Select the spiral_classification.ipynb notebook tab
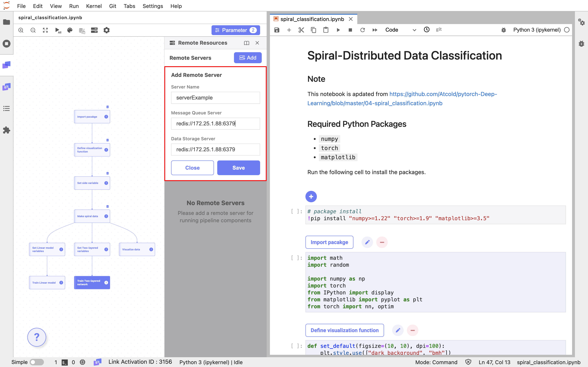Screen dimensions: 588x367 312,19
